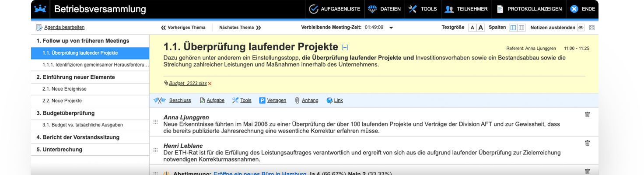644x175 pixels.
Task: Click the 11:00 - 11:25 time slot
Action: pyautogui.click(x=577, y=48)
